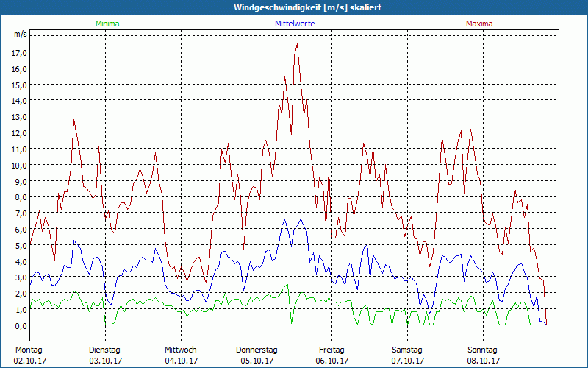Image resolution: width=588 pixels, height=368 pixels.
Task: Click the chart title 'Windgeschwindigkeit [m/s] skaliert'
Action: 307,7
